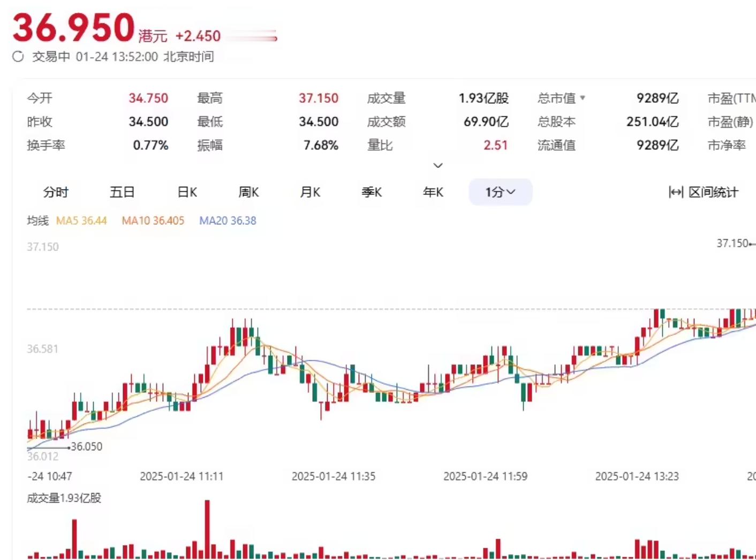
Task: Click the 市净率 label
Action: (x=727, y=145)
